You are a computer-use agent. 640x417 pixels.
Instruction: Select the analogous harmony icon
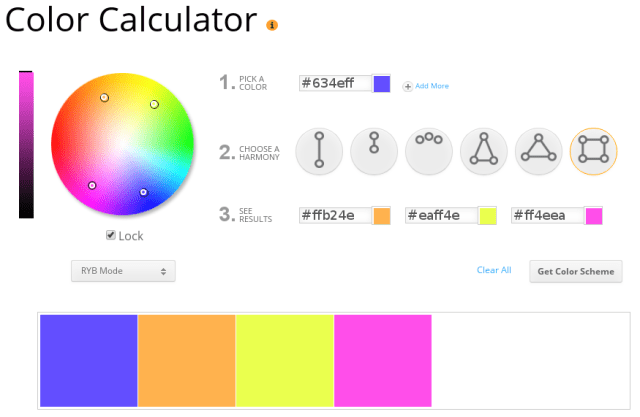click(x=429, y=151)
